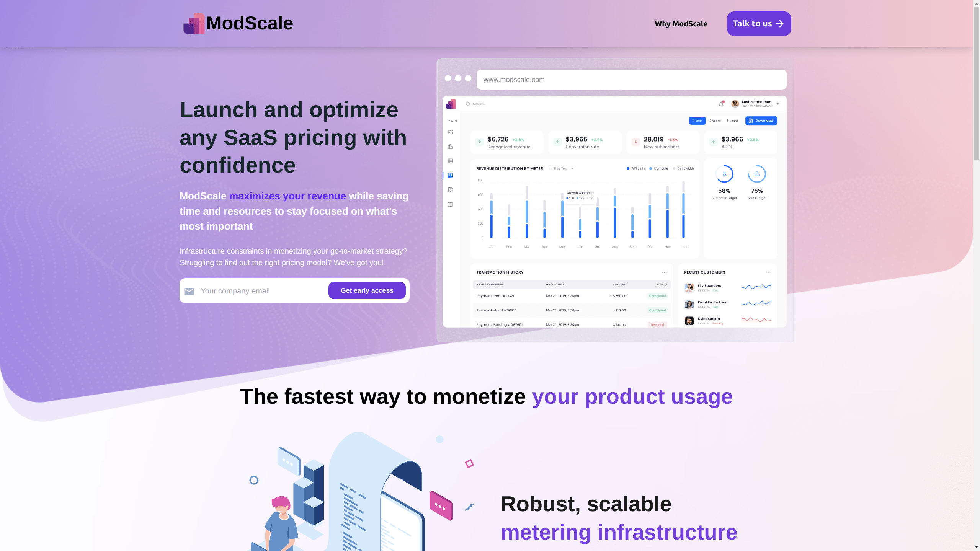Viewport: 980px width, 551px height.
Task: Expand the revenue distribution meter dropdown
Action: coord(572,168)
